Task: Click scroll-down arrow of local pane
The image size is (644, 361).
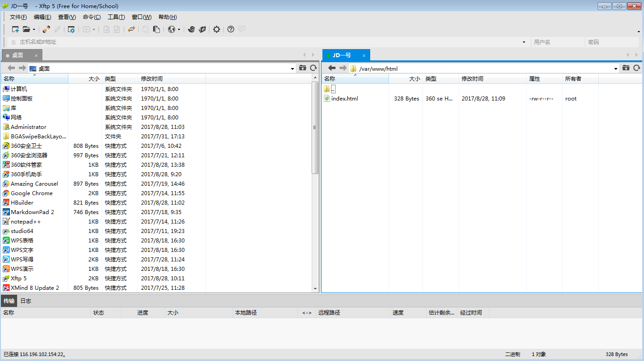Action: pyautogui.click(x=315, y=289)
